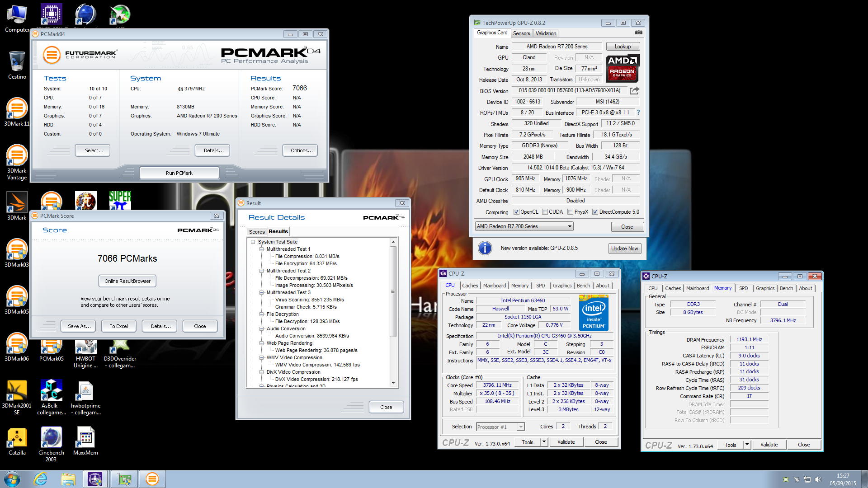Open hwbotprime Java shortcut
This screenshot has width=868, height=488.
coord(85,397)
